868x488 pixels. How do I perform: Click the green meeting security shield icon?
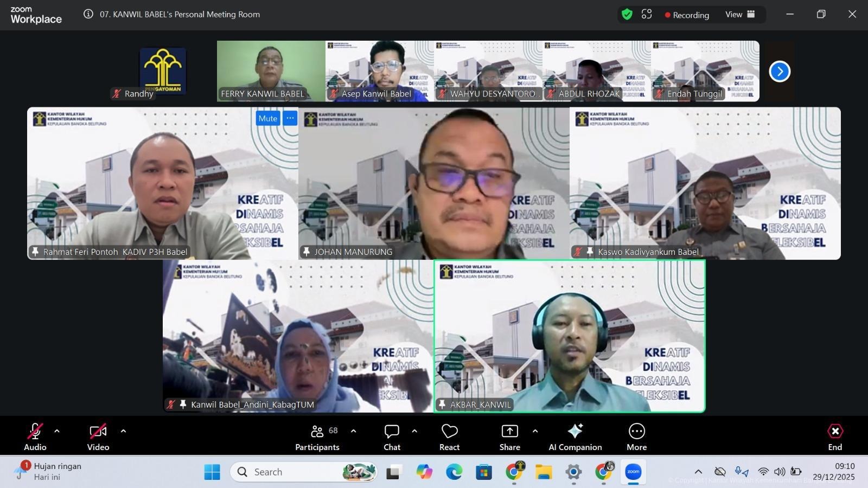pos(627,15)
